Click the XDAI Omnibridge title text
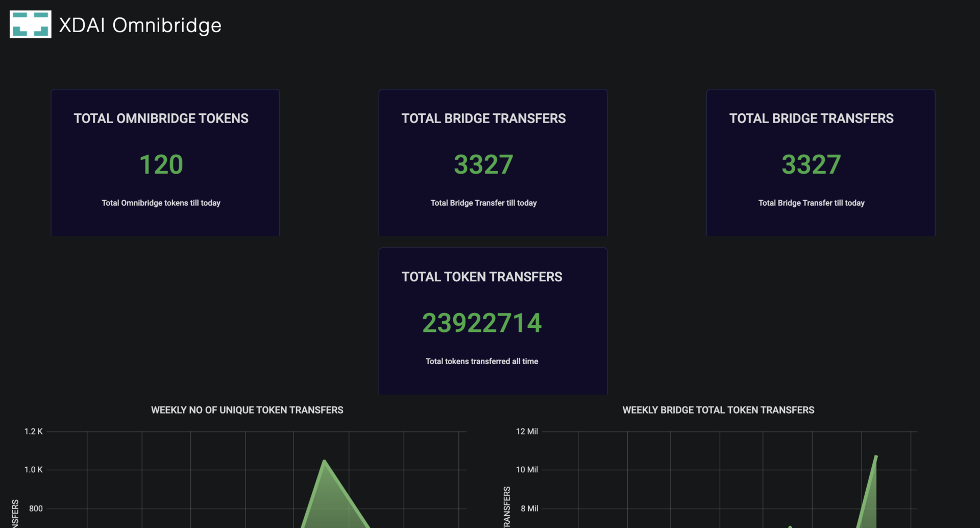 pyautogui.click(x=140, y=25)
